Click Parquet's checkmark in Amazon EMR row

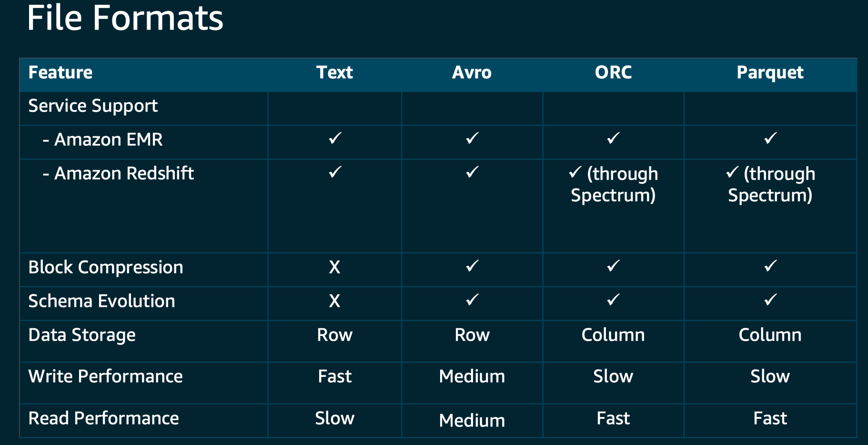770,139
